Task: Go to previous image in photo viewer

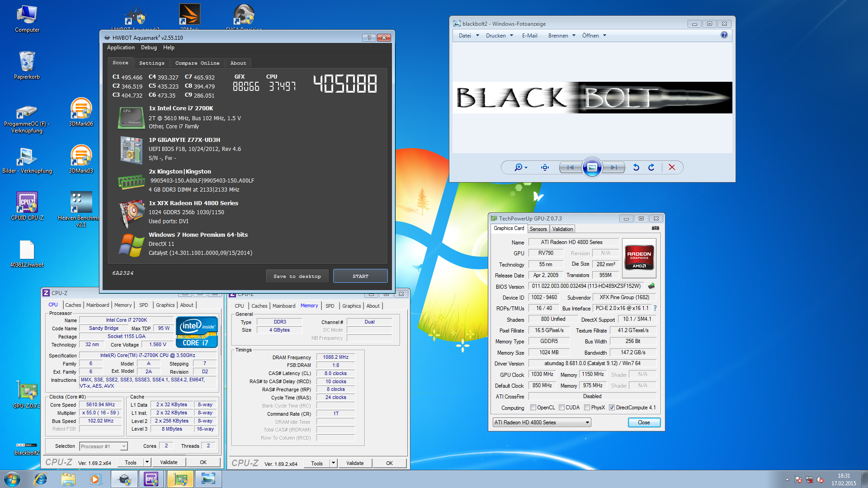Action: [571, 167]
